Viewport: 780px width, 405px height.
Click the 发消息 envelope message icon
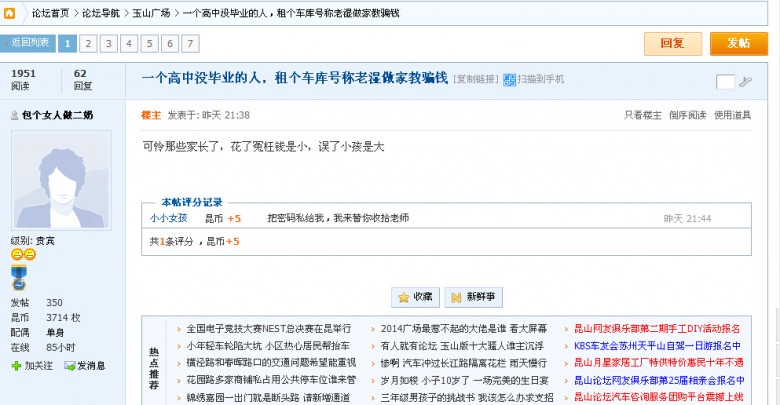[70, 366]
